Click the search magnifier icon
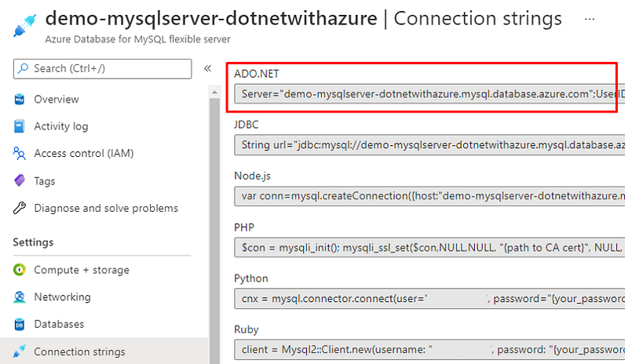 24,68
